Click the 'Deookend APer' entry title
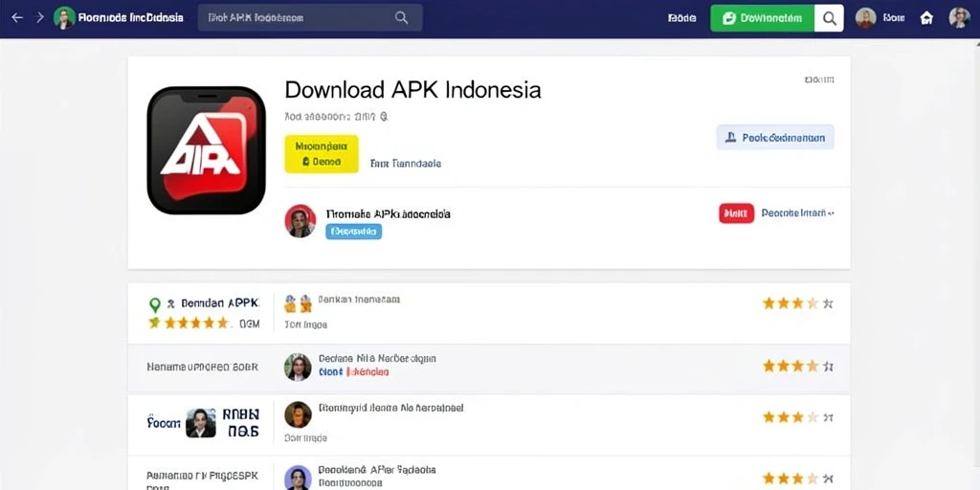 [x=377, y=469]
